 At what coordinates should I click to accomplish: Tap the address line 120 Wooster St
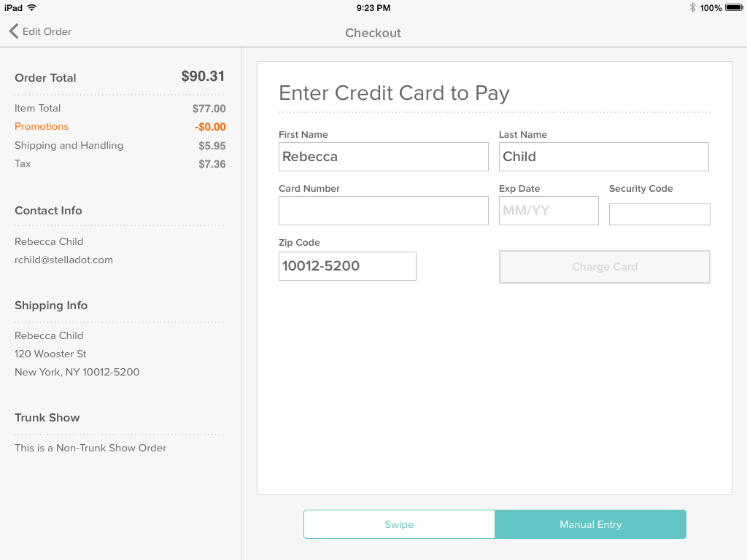click(x=50, y=354)
